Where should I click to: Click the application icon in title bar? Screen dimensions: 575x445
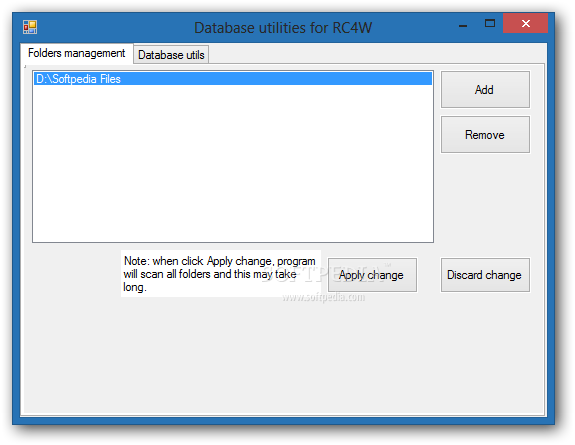coord(30,27)
